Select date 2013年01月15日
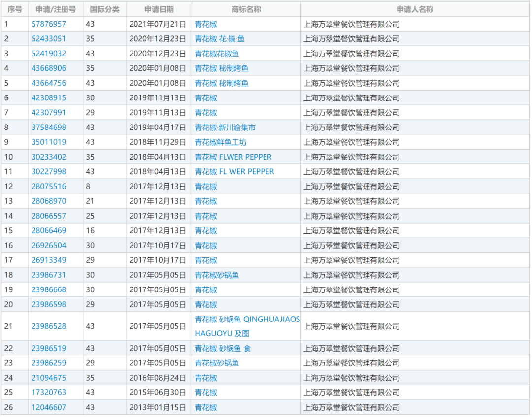Screen dimensions: 532x417 (158, 407)
